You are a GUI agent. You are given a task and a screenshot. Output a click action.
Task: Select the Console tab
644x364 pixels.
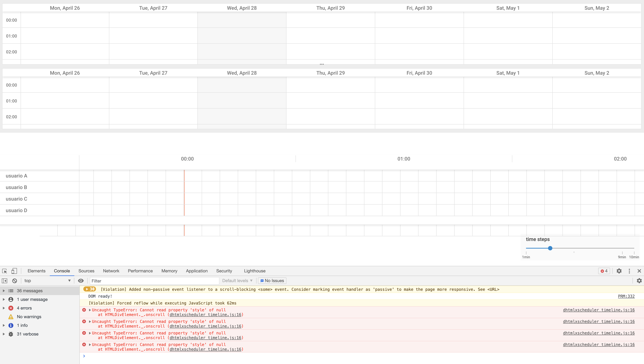[62, 271]
